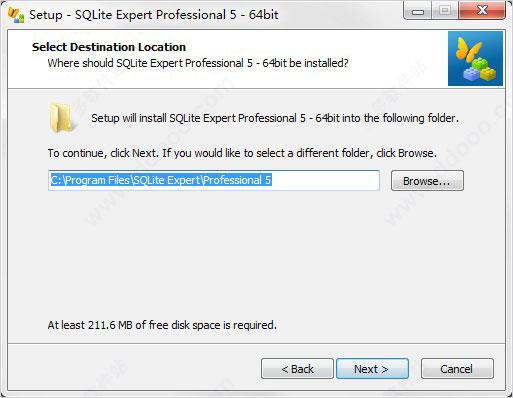Go to previous step with < Back
Screen dimensions: 513x398
click(297, 369)
